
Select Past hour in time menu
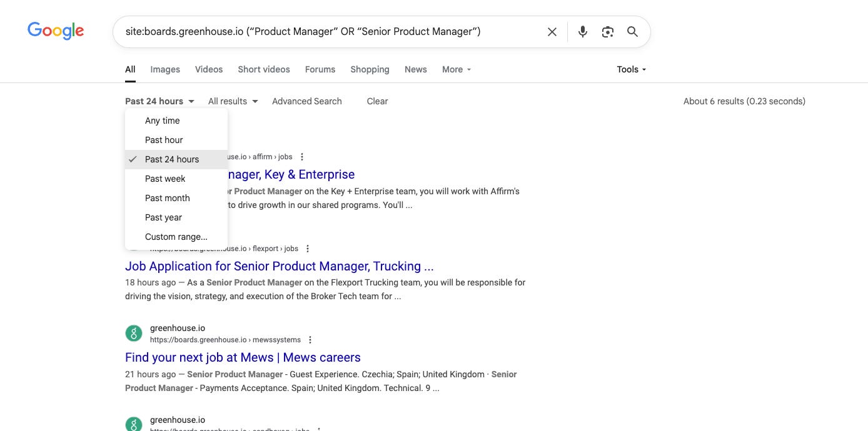(176, 140)
